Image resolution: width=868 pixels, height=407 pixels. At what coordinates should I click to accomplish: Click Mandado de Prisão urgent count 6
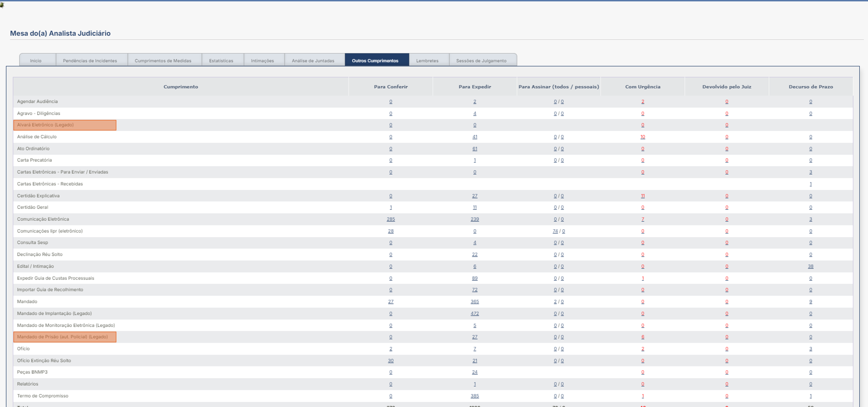click(x=643, y=337)
